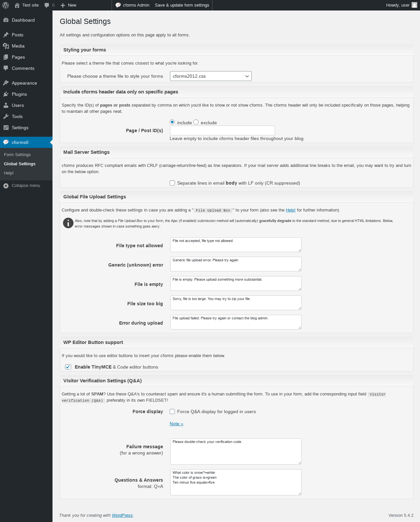Viewport: 420px width, 522px height.
Task: Click the WordPress logo icon
Action: point(6,5)
